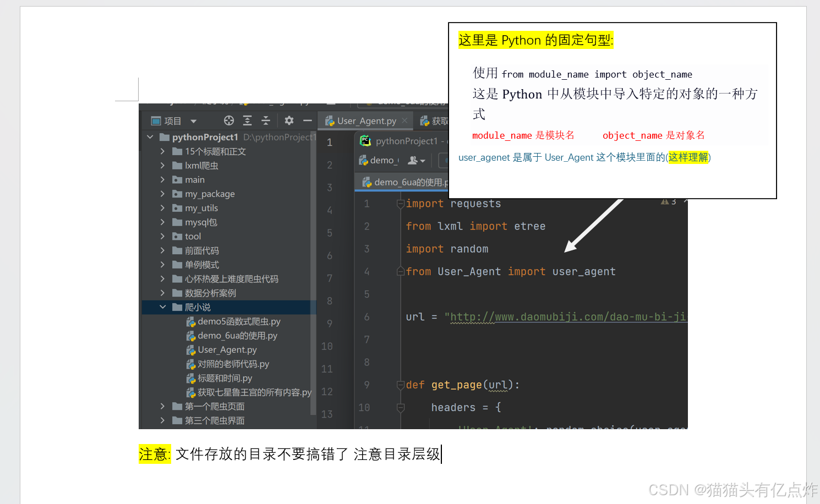Viewport: 820px width, 504px height.
Task: Click the fold marker beside 'headers = {'
Action: pos(401,408)
